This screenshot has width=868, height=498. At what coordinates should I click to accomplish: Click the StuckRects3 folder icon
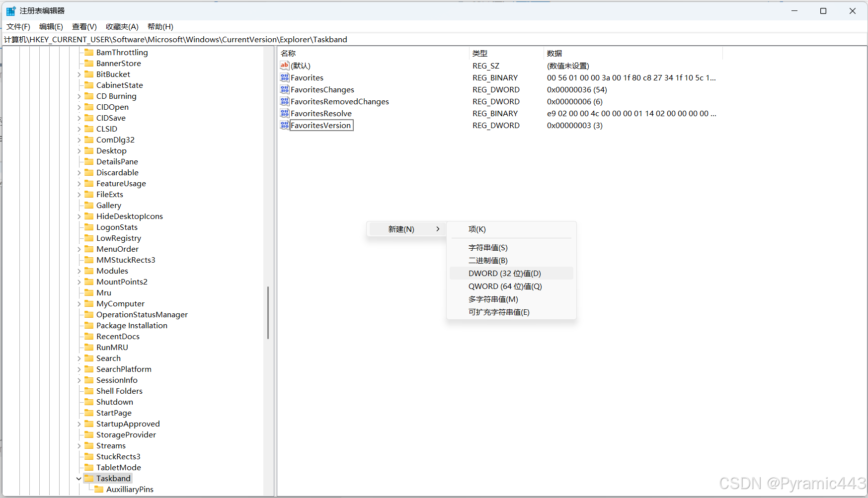(x=89, y=456)
